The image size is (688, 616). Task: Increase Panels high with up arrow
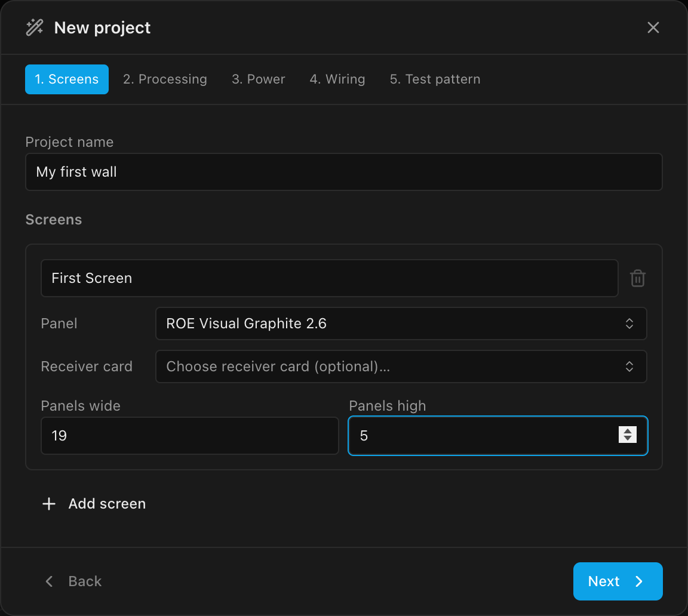pos(628,431)
